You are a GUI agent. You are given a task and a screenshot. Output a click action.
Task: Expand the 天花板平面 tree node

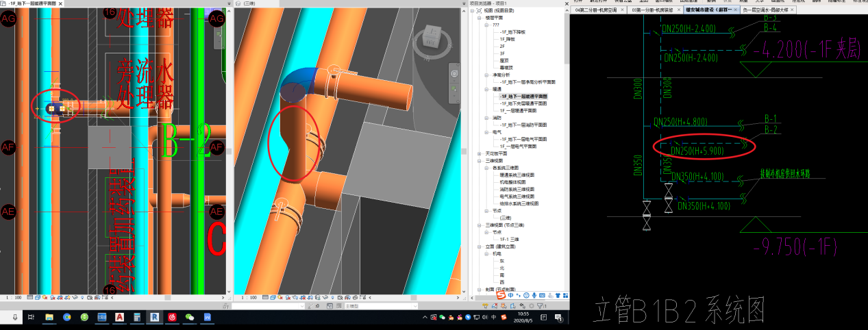pyautogui.click(x=479, y=153)
